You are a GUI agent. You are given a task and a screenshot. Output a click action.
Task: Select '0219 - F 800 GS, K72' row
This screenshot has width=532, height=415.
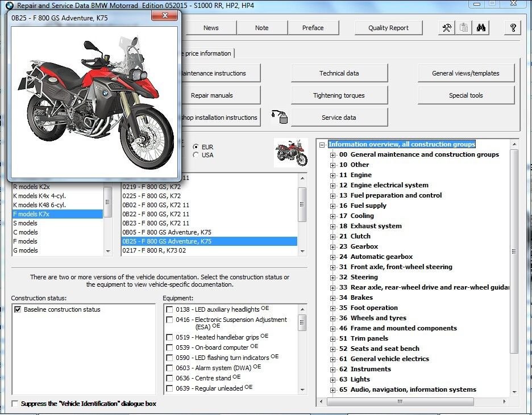[x=209, y=187]
